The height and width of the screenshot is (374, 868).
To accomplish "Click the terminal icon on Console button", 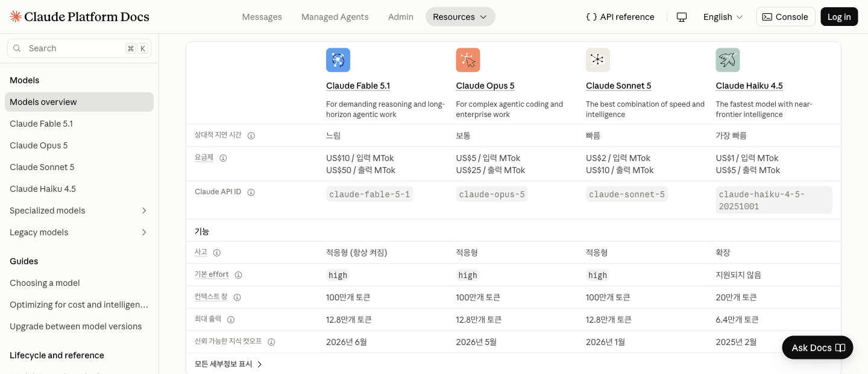I will point(767,17).
